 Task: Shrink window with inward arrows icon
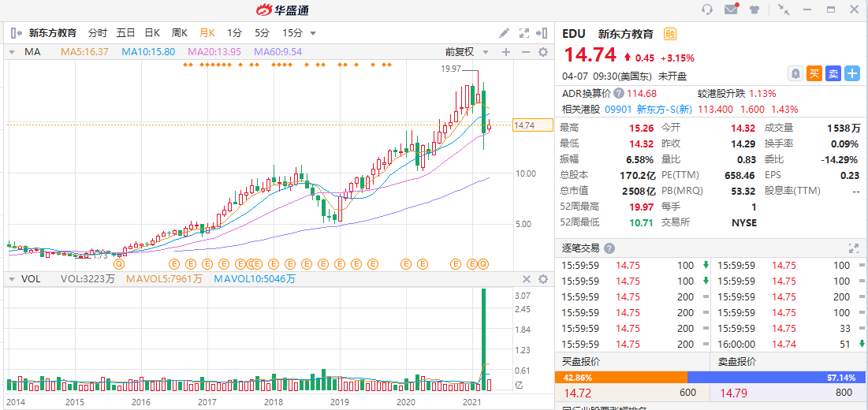coord(784,9)
